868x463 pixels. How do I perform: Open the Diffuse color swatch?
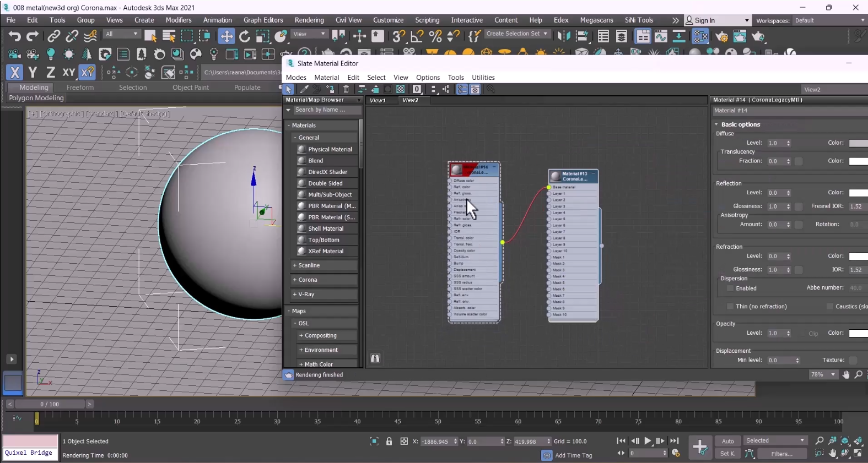[858, 143]
